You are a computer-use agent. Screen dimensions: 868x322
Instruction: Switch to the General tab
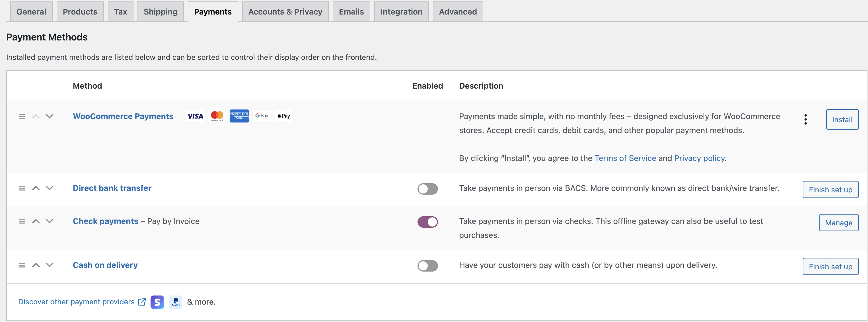click(31, 12)
